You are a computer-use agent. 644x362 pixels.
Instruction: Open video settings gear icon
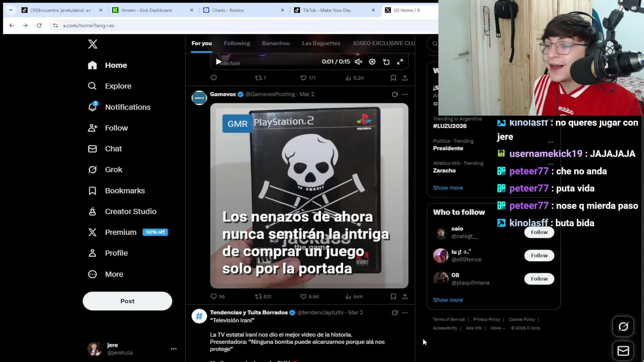click(x=372, y=62)
